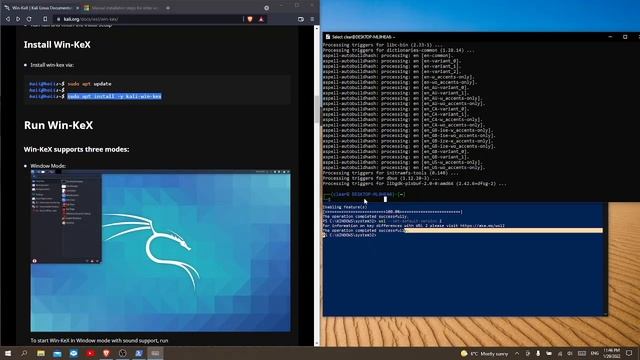Image resolution: width=640 pixels, height=360 pixels.
Task: Open weather widget 'Mostly sunny'
Action: [484, 353]
